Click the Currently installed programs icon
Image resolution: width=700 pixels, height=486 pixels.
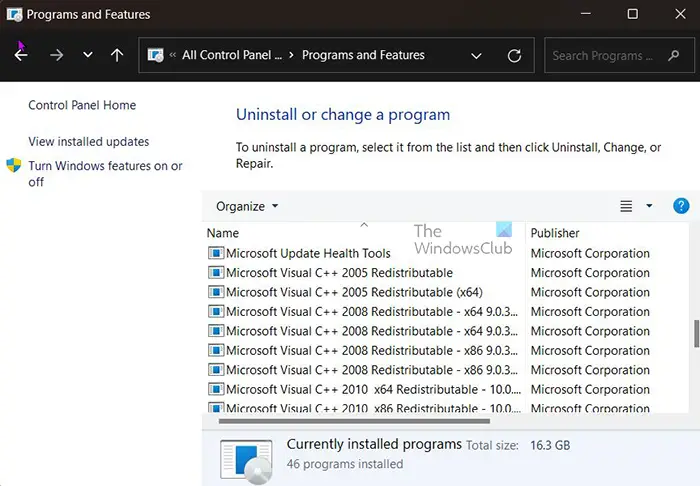pos(246,461)
